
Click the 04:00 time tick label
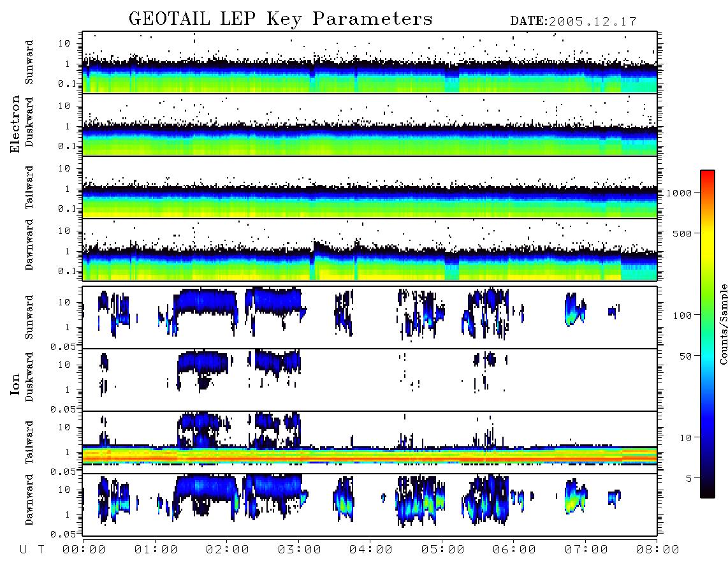point(371,550)
